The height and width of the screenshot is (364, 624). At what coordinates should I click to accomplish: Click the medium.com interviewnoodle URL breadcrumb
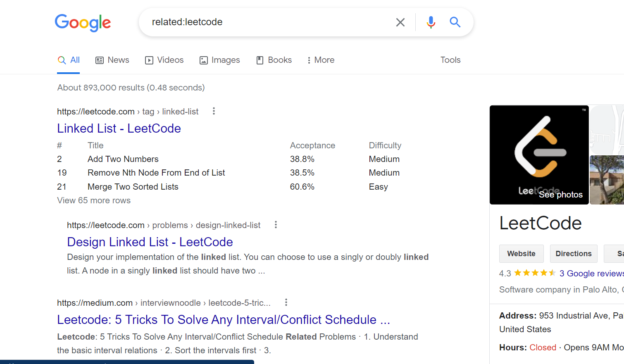click(164, 303)
